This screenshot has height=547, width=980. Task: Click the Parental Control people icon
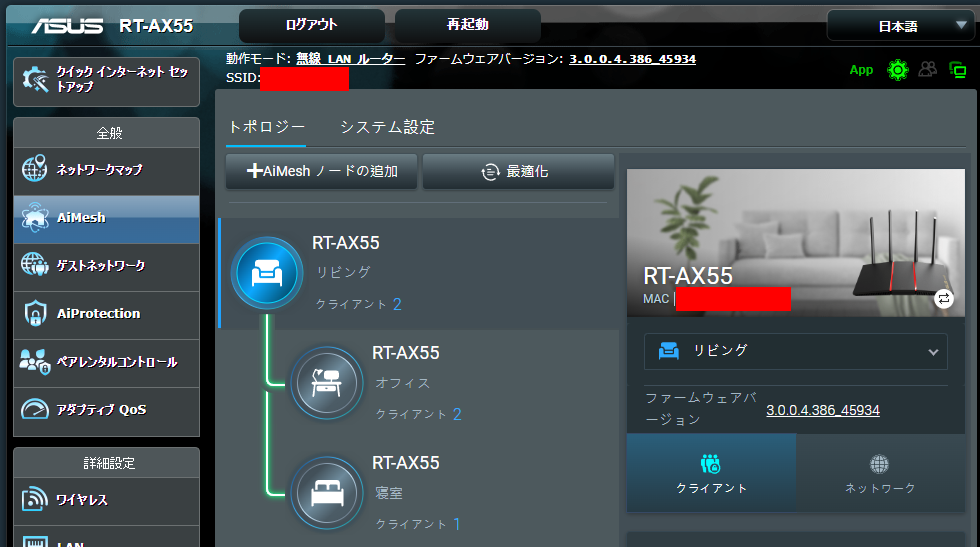click(34, 361)
